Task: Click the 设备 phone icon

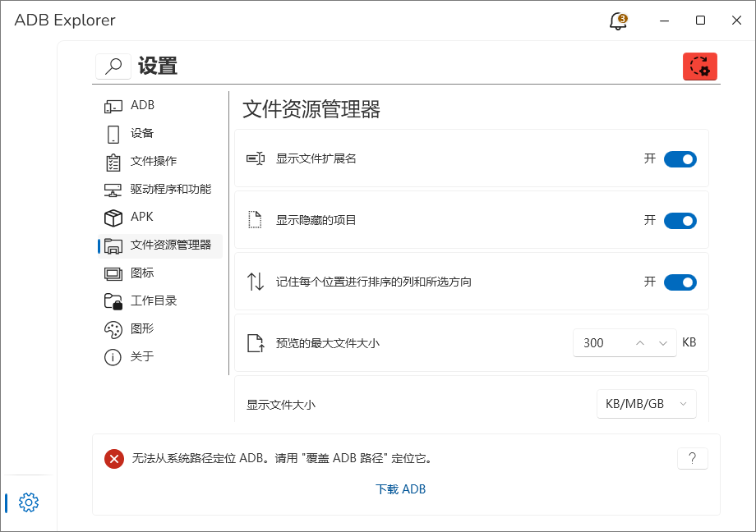Action: (x=113, y=134)
